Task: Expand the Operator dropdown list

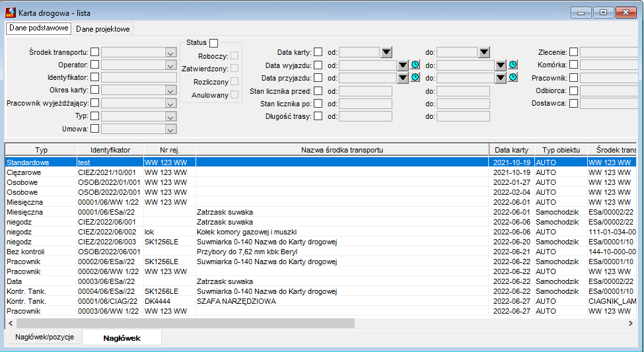Action: click(x=170, y=65)
